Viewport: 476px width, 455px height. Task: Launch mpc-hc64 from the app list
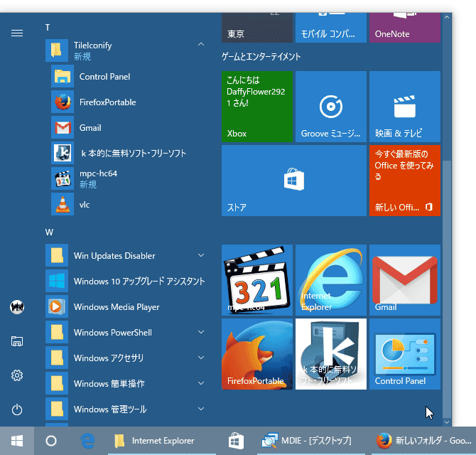coord(127,178)
